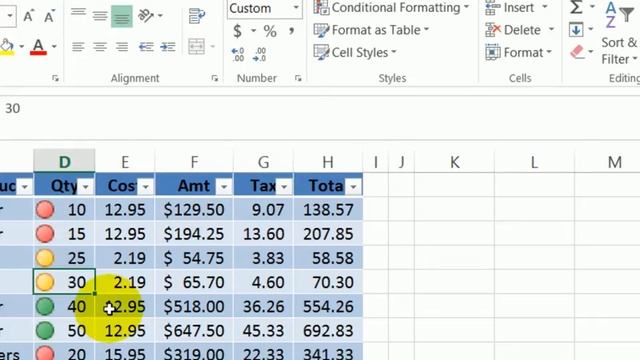The image size is (640, 360).
Task: Decrease the cell indent
Action: coord(146,47)
